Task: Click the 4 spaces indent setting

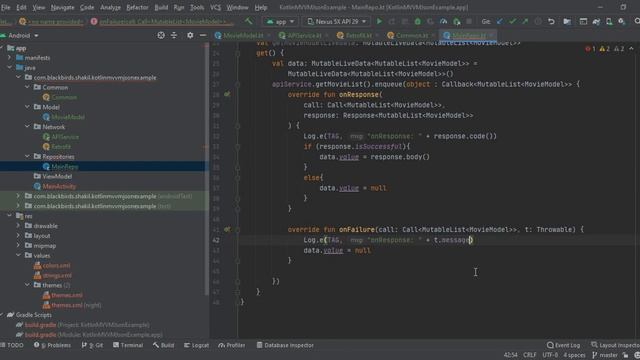Action: pyautogui.click(x=574, y=355)
